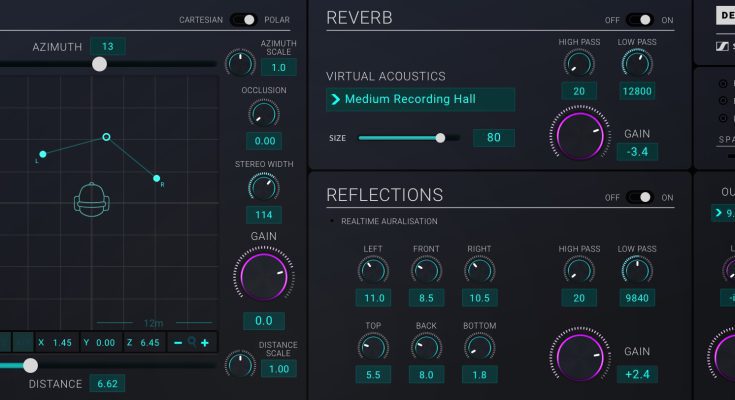The height and width of the screenshot is (400, 735).
Task: Click the center source point in the grid
Action: (106, 137)
